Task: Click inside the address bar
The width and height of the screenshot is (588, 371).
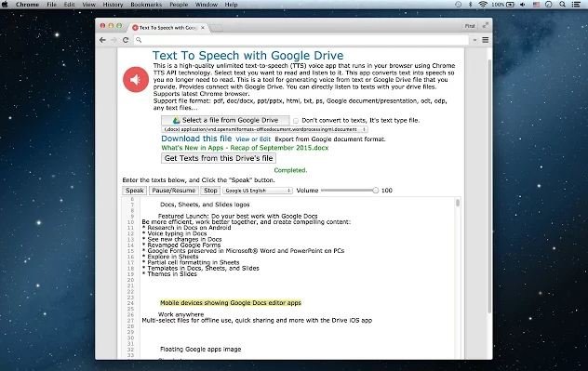Action: pyautogui.click(x=301, y=40)
